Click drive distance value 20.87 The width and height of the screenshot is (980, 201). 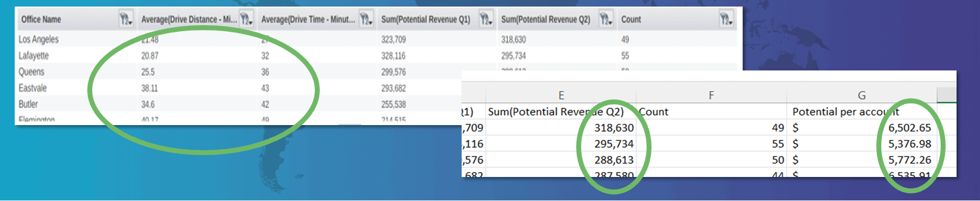[x=150, y=56]
